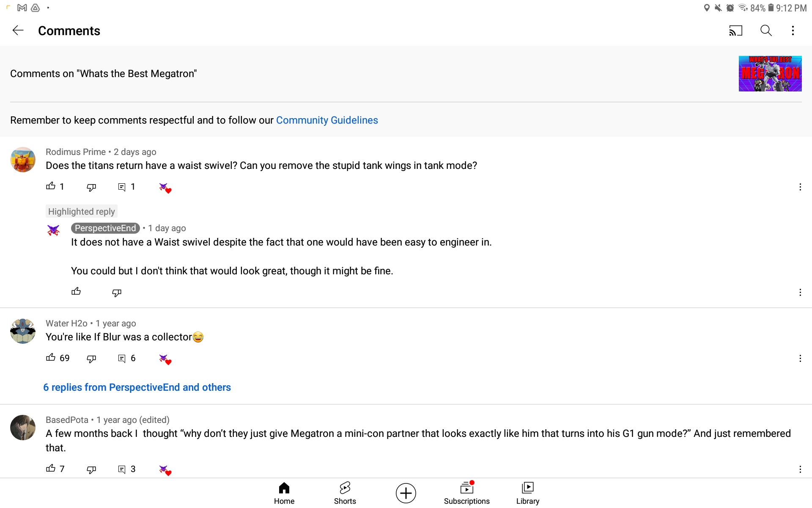Open the Subscriptions tab
Image resolution: width=812 pixels, height=508 pixels.
[466, 493]
